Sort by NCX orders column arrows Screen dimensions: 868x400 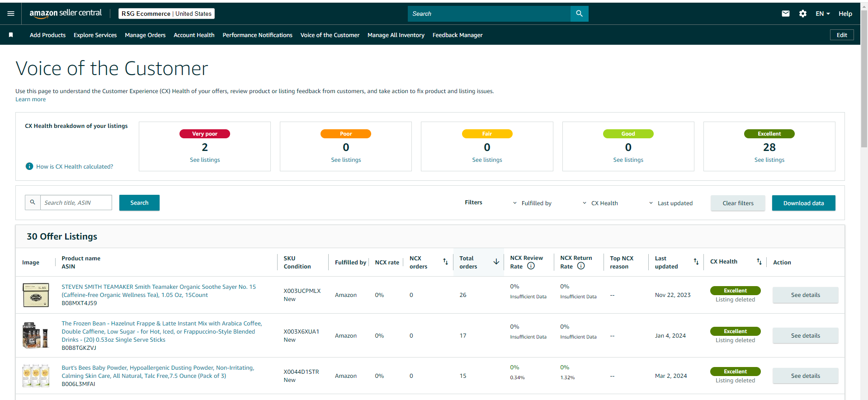[x=445, y=262]
